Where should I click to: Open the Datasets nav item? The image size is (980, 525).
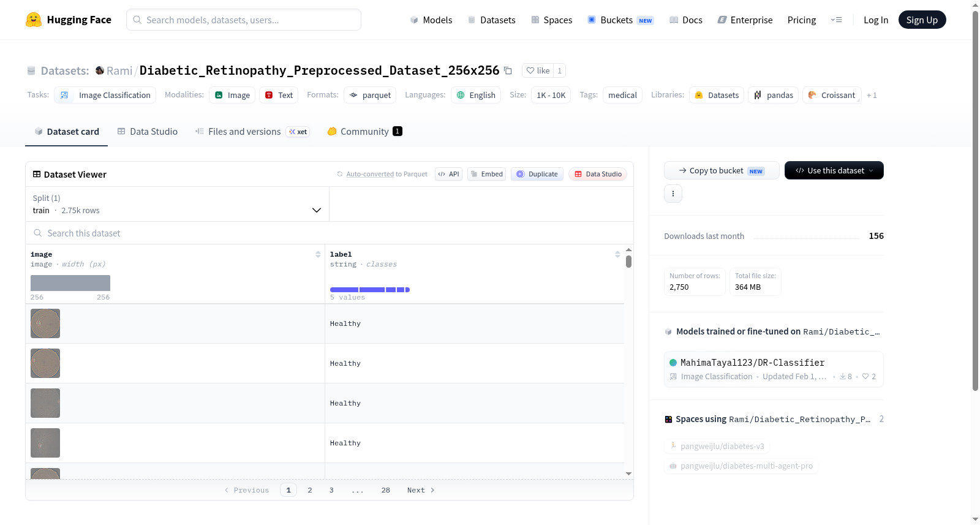491,20
